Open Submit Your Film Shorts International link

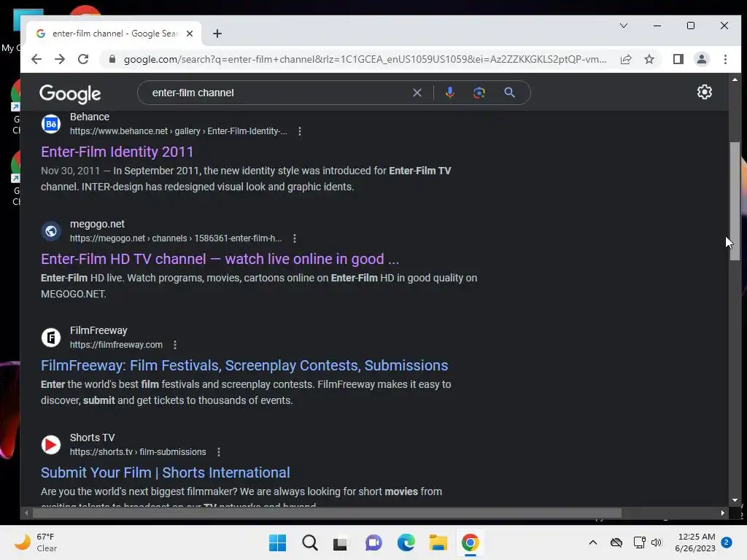(x=166, y=472)
